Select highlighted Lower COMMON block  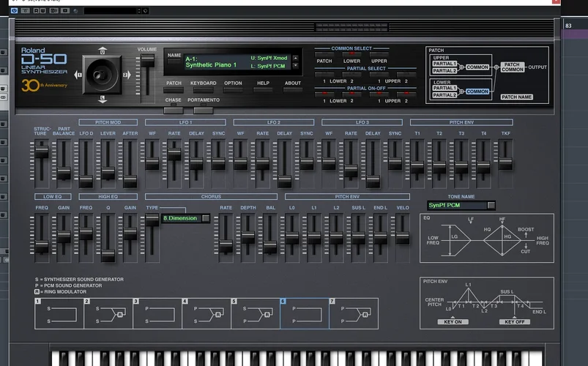477,91
